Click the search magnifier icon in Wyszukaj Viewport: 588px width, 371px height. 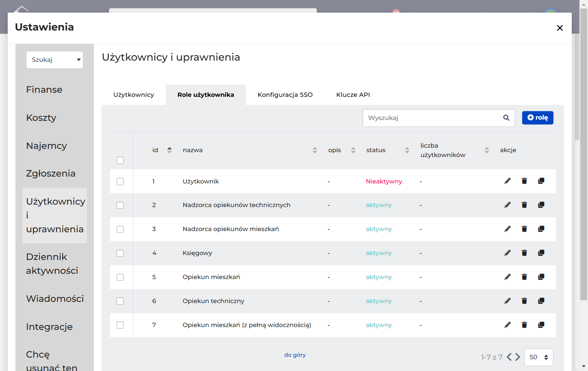pyautogui.click(x=506, y=118)
